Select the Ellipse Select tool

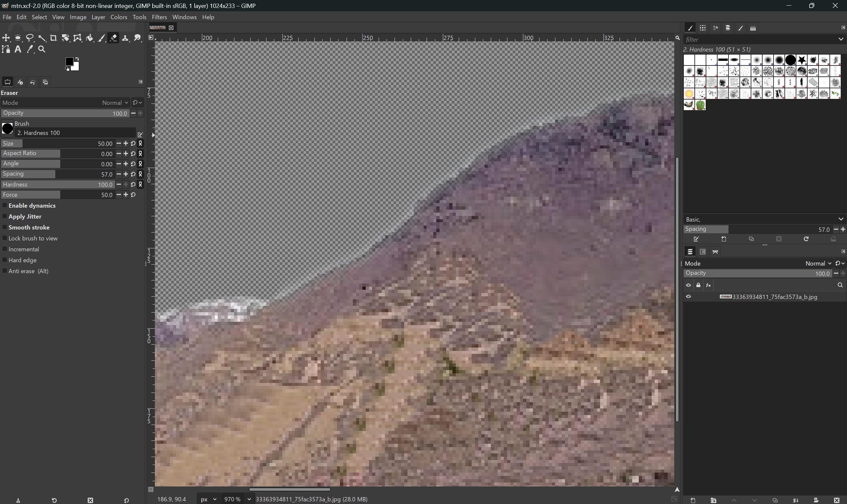click(x=18, y=38)
